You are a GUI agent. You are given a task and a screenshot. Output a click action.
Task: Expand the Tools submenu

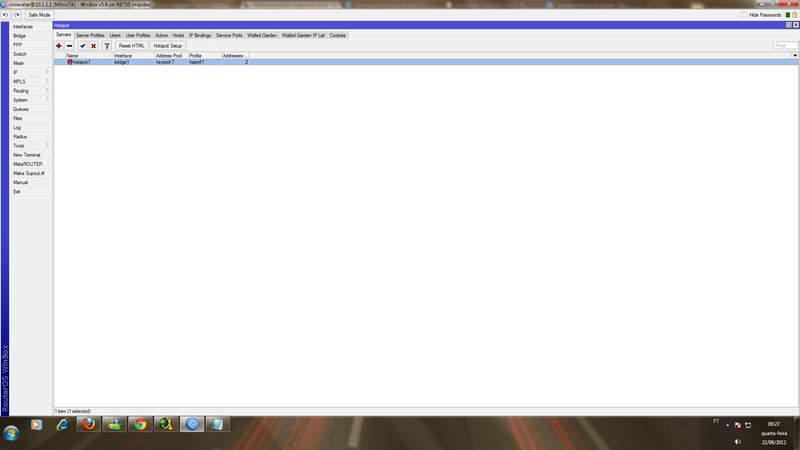[31, 146]
